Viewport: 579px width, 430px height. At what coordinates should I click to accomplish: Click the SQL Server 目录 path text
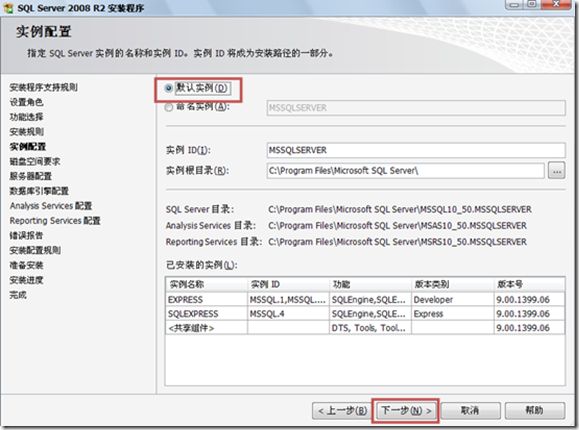tap(400, 209)
